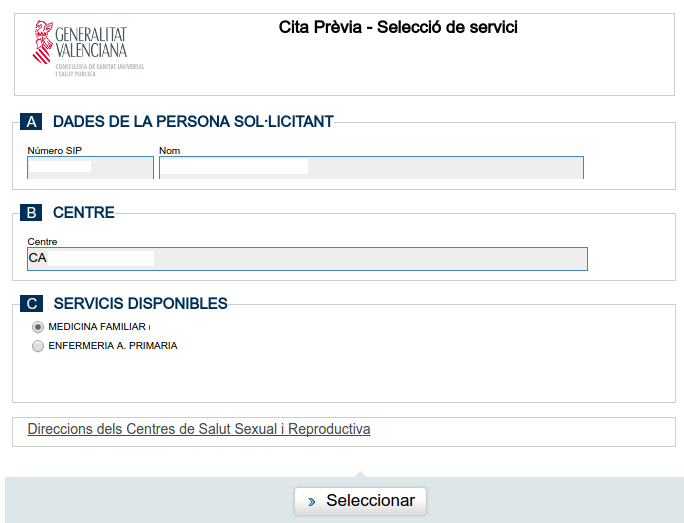Click the CENTRE section heading
The image size is (684, 523).
pyautogui.click(x=84, y=212)
